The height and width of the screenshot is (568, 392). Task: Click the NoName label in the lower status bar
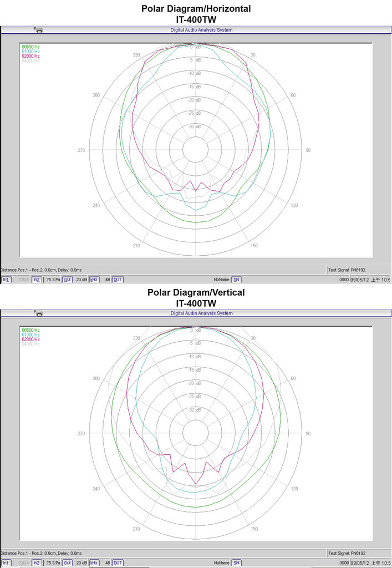(x=221, y=563)
